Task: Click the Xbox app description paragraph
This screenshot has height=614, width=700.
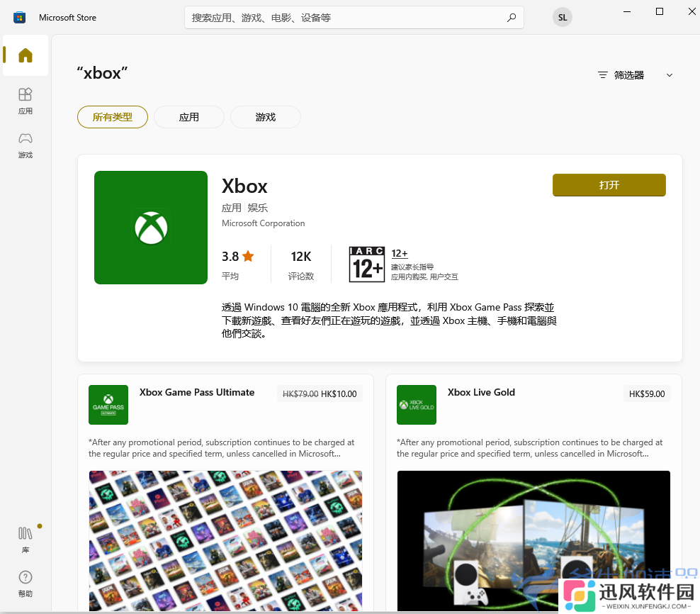Action: pos(389,320)
